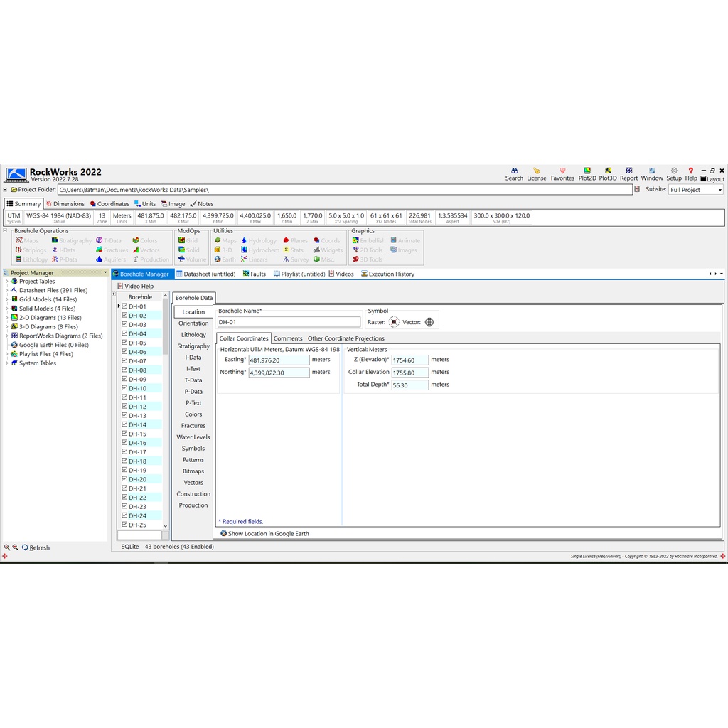Viewport: 728px width, 728px height.
Task: Click the Vector symbol icon
Action: tap(429, 322)
